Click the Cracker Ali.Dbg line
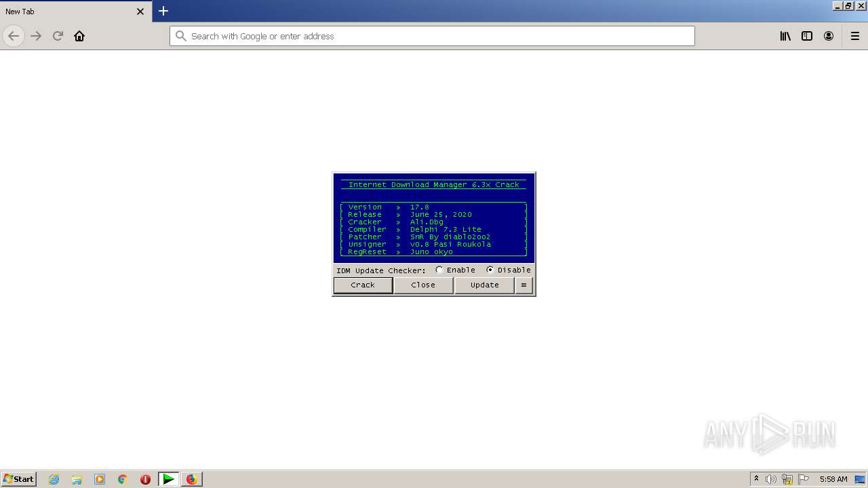This screenshot has width=868, height=488. click(x=434, y=222)
